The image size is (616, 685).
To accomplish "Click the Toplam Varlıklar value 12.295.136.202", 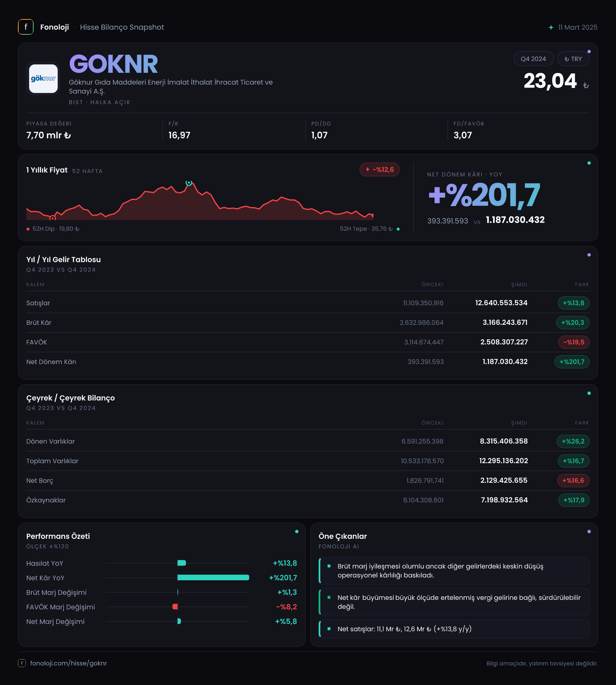I will tap(503, 461).
